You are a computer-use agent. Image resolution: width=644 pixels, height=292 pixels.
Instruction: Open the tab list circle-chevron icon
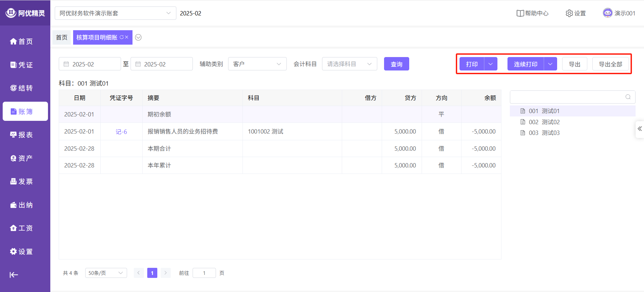tap(138, 38)
